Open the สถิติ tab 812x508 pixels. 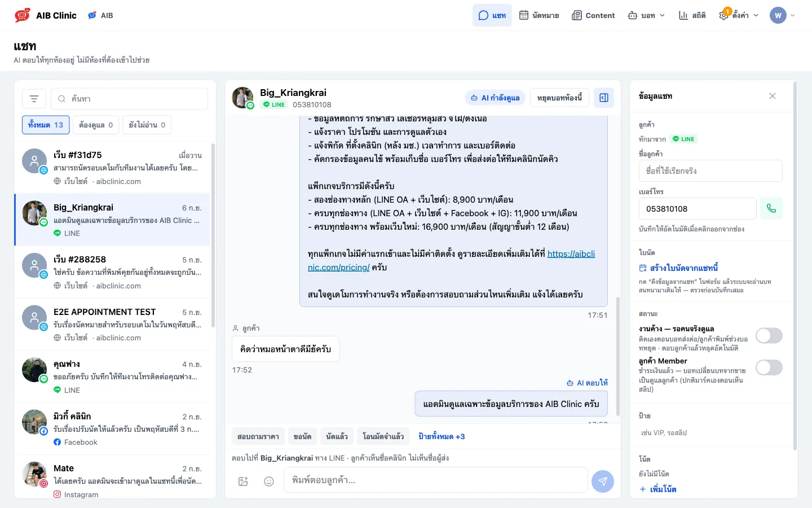[x=692, y=15]
